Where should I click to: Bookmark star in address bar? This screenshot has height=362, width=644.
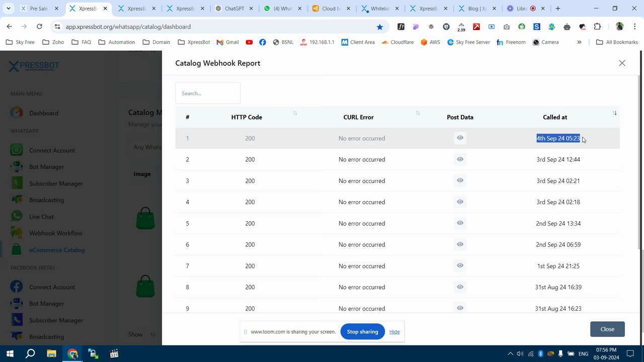point(380,27)
